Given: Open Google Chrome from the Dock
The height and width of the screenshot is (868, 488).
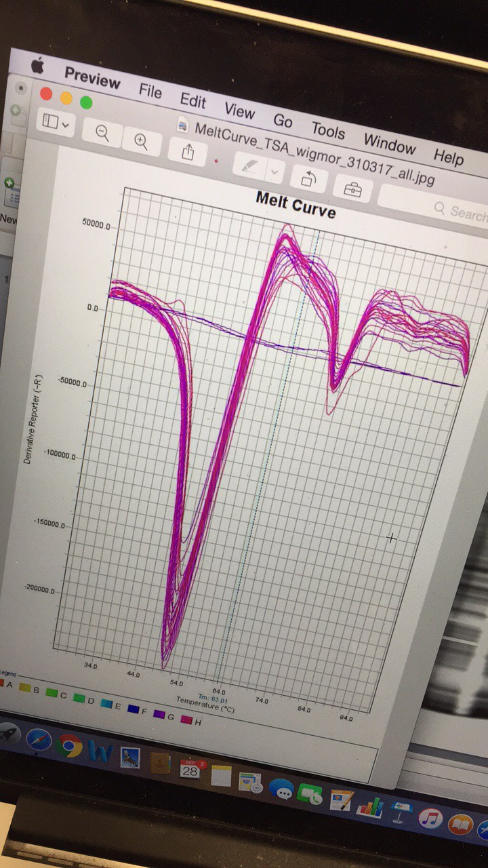Looking at the screenshot, I should coord(69,747).
